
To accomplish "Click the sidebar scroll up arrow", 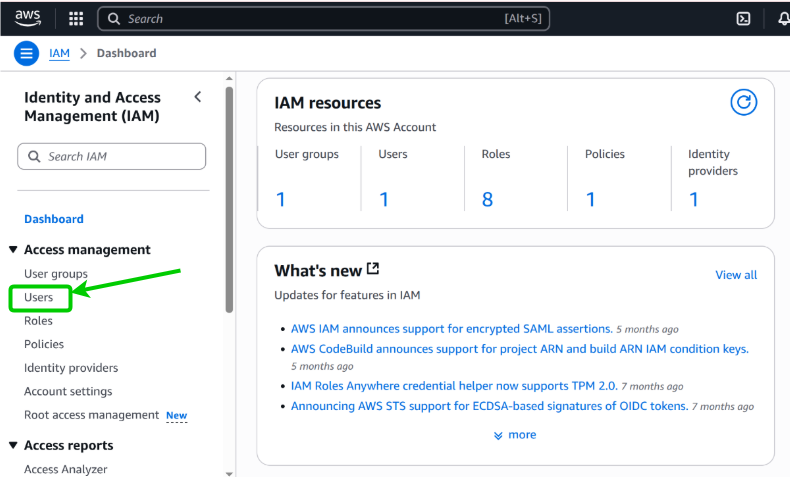I will [229, 79].
